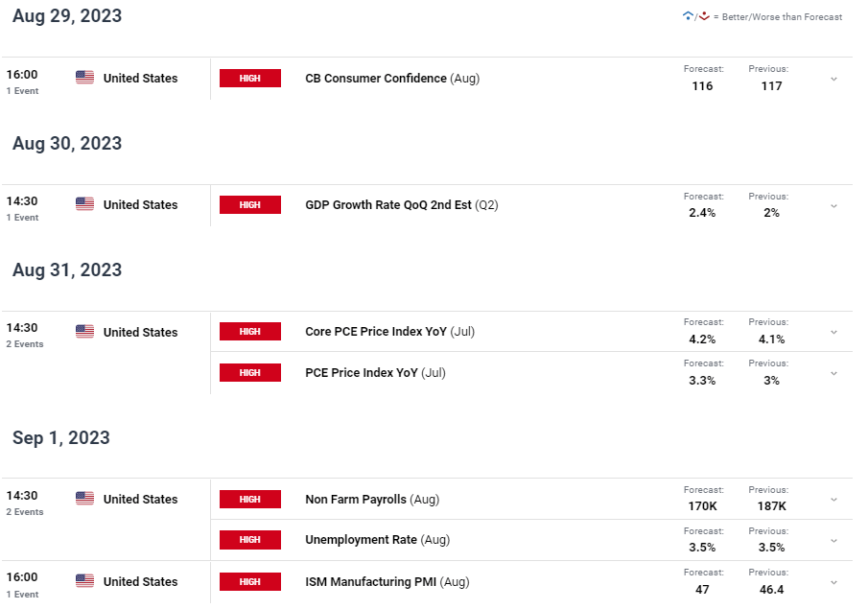The width and height of the screenshot is (868, 609).
Task: Select the Core PCE Price Index YoY title
Action: tap(376, 331)
